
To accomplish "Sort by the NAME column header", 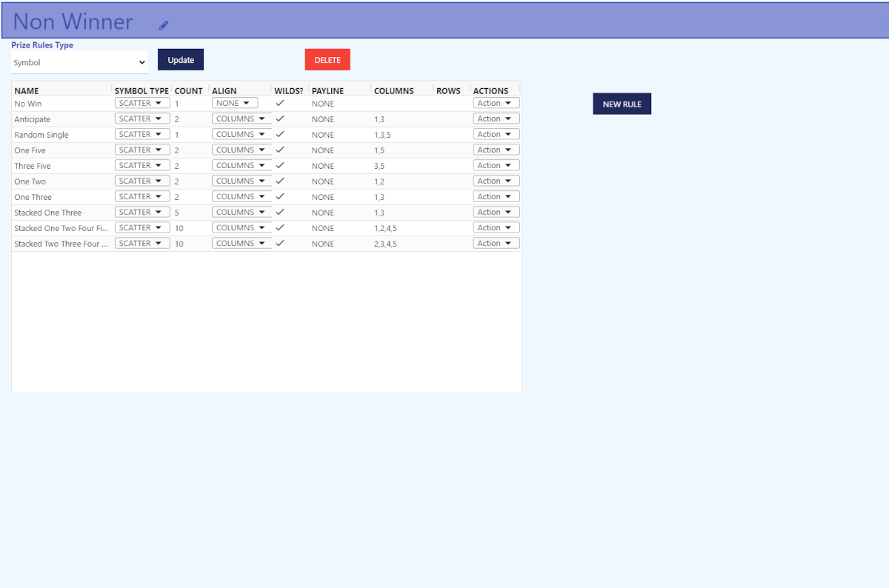I will [27, 91].
